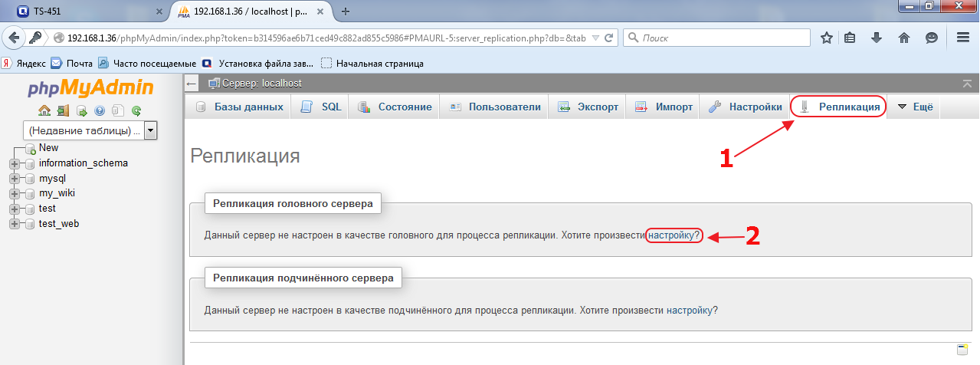The width and height of the screenshot is (980, 365).
Task: Open the Часто посещаемые bookmark
Action: pos(146,64)
